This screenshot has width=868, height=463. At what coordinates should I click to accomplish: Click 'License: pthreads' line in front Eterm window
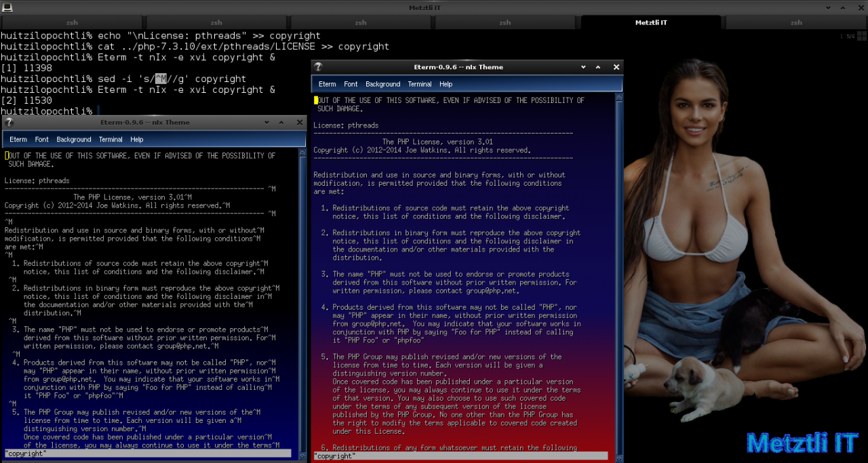(x=346, y=125)
